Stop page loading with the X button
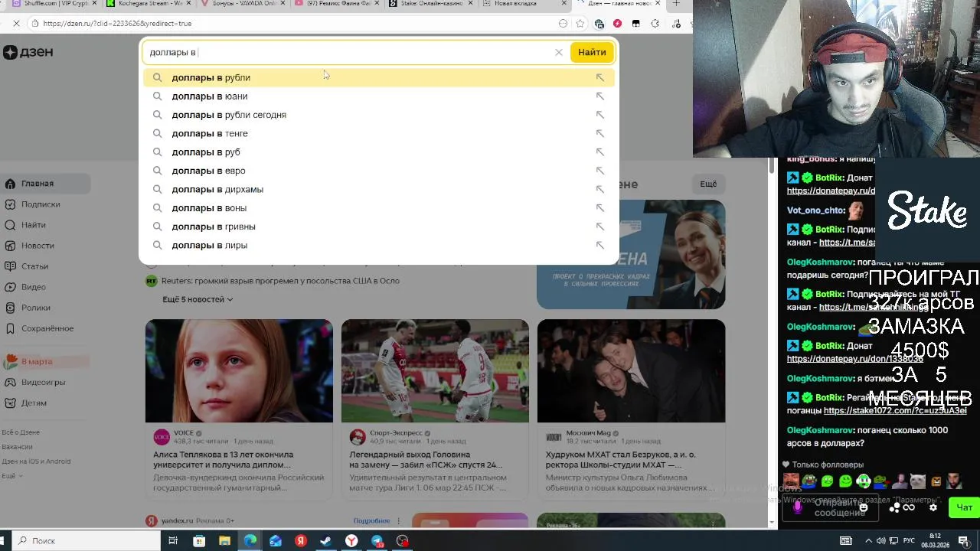 16,24
